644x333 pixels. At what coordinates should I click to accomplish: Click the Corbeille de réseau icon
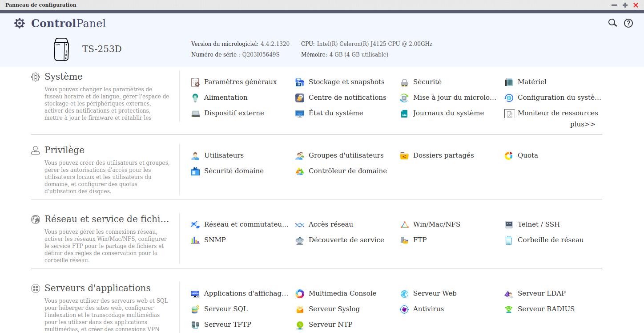click(x=509, y=240)
